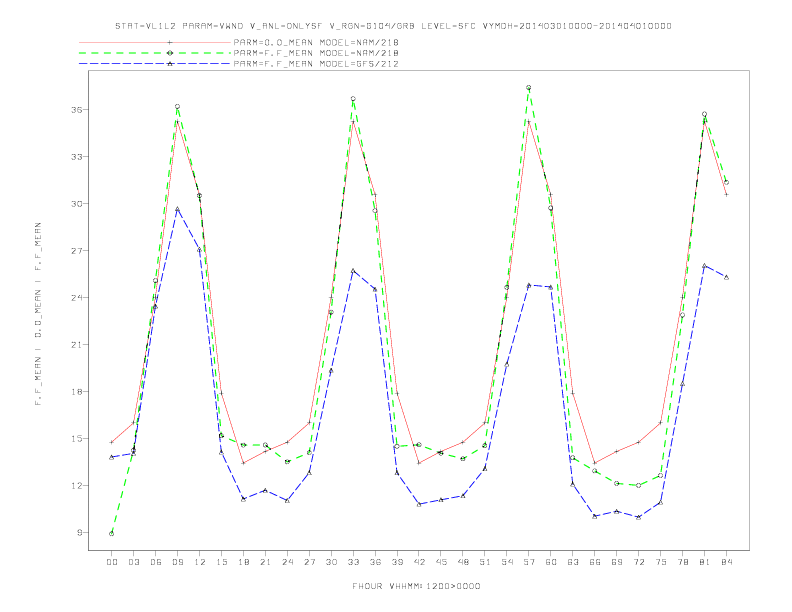Click y-axis tick label 33
This screenshot has width=792, height=612.
[76, 157]
